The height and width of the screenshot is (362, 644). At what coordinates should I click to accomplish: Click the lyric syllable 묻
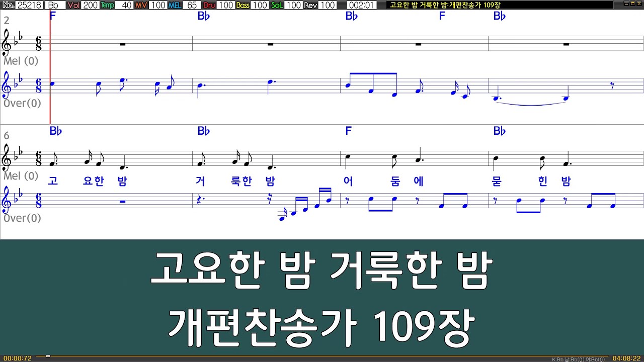(x=497, y=181)
